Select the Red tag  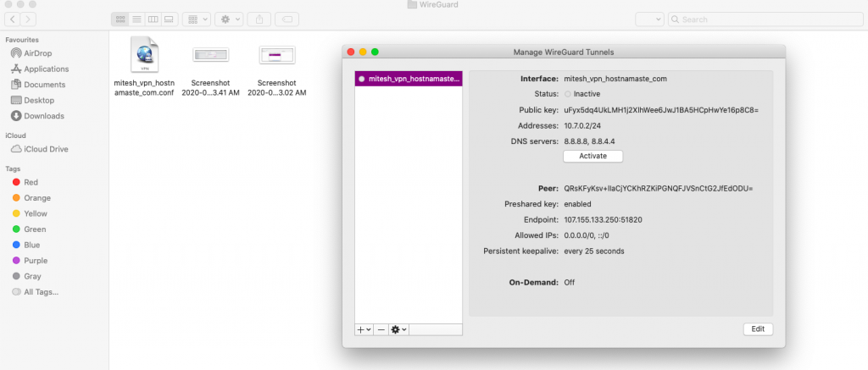[25, 182]
